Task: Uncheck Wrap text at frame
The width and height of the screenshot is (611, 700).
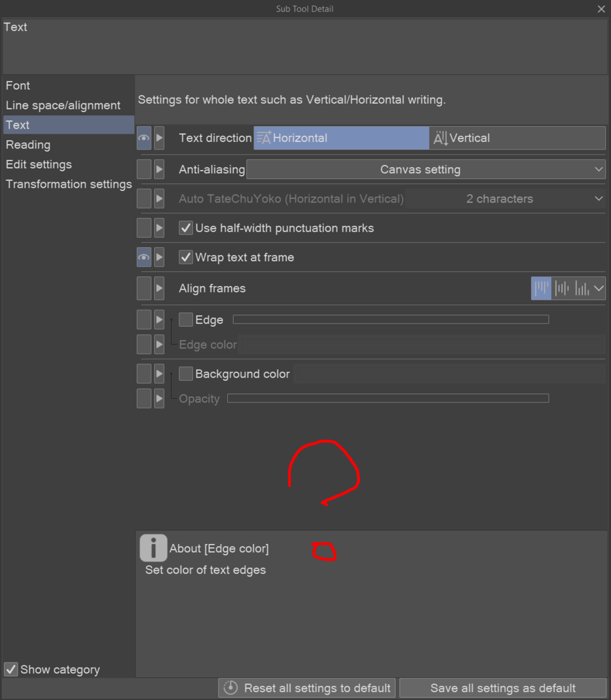Action: tap(186, 257)
